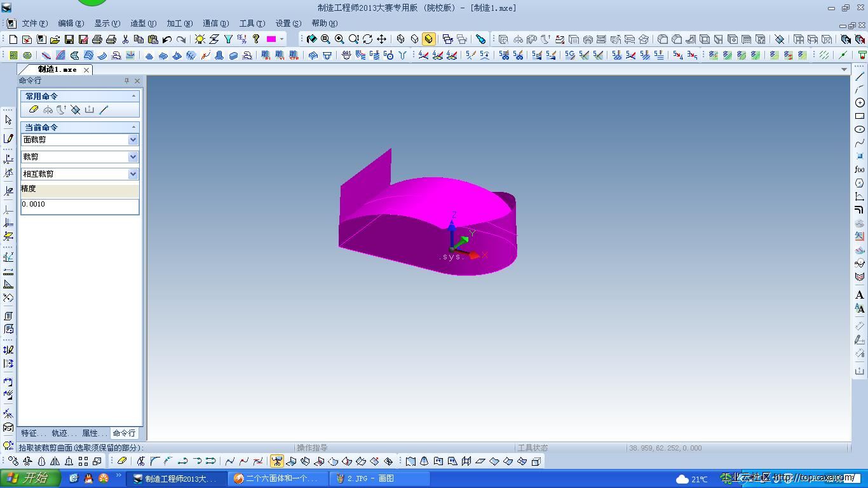The width and height of the screenshot is (868, 488).
Task: Click the New file icon
Action: [13, 39]
